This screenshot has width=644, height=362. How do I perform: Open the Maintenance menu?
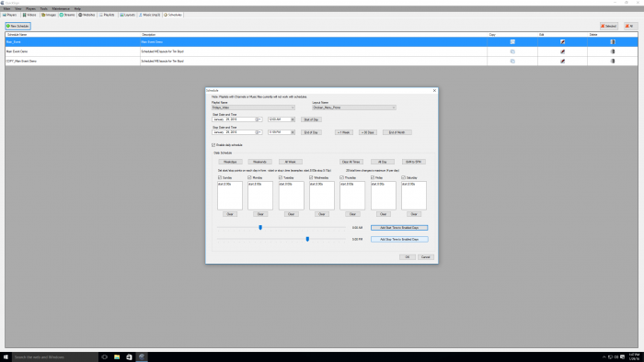(x=61, y=8)
